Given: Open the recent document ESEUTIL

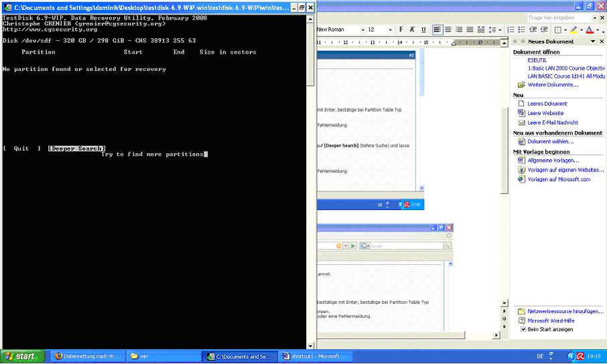Looking at the screenshot, I should (x=537, y=60).
